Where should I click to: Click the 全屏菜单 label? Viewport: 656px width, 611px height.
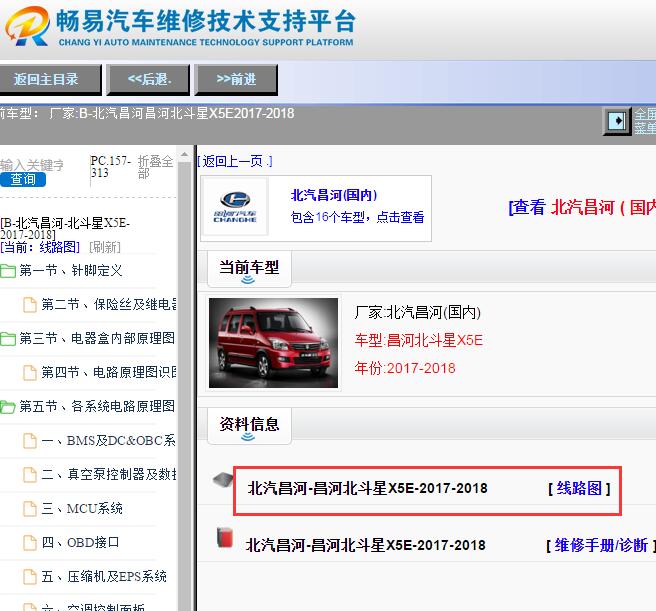coord(645,121)
